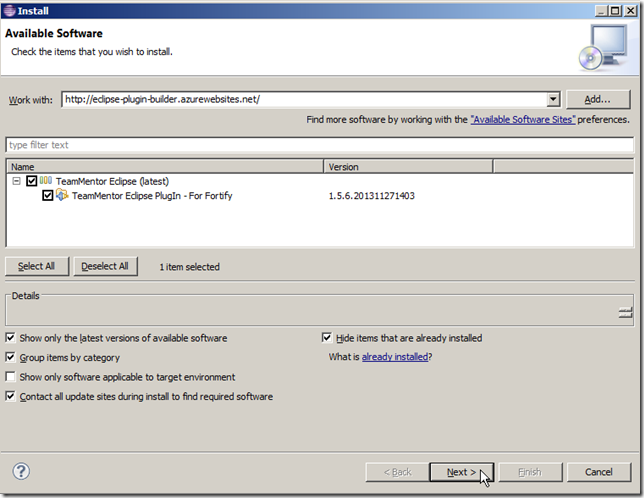Open the Available Software Sites link
This screenshot has width=644, height=498.
tap(523, 119)
